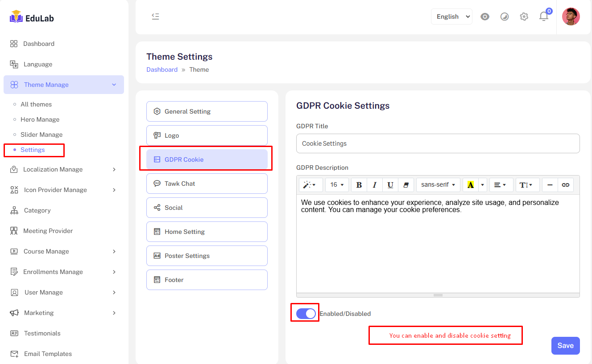Viewport: 592px width, 364px height.
Task: Click the Underline formatting icon
Action: 390,185
